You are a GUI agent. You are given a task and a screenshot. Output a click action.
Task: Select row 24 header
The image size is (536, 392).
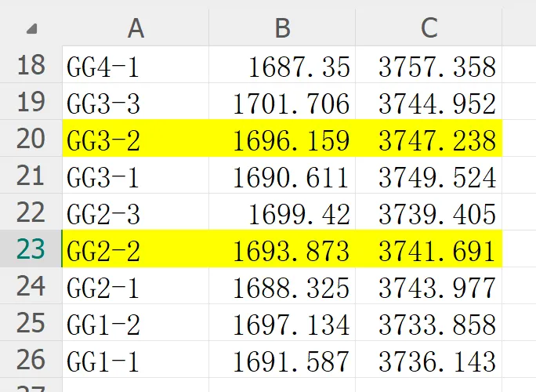[31, 285]
